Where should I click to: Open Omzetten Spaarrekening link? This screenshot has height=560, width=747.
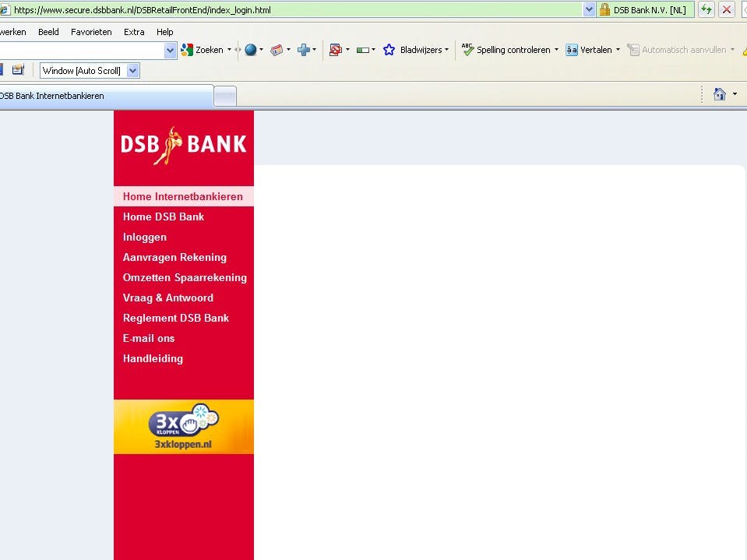[x=185, y=277]
